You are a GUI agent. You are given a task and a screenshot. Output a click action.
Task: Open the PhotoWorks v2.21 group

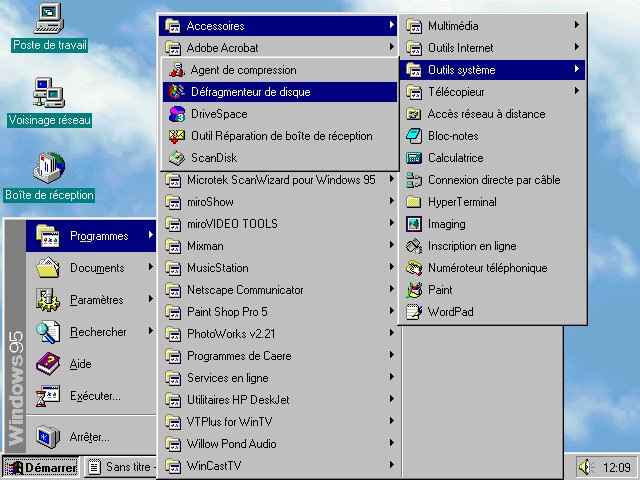[x=278, y=334]
